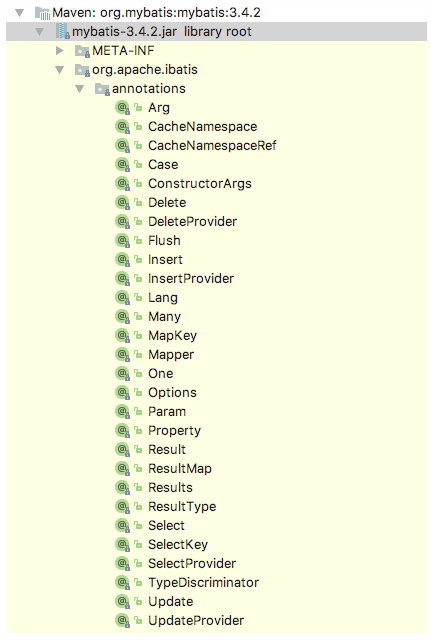The image size is (431, 641).
Task: Select the UpdateProvider entry
Action: click(196, 621)
